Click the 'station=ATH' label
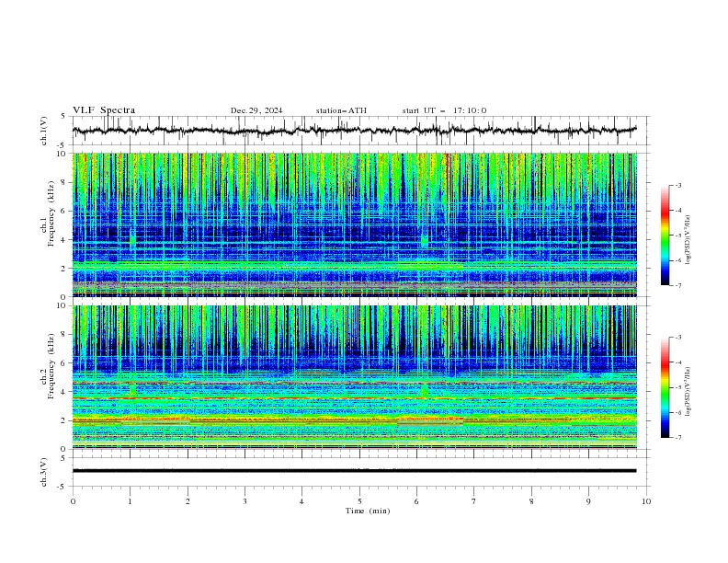 pyautogui.click(x=341, y=110)
